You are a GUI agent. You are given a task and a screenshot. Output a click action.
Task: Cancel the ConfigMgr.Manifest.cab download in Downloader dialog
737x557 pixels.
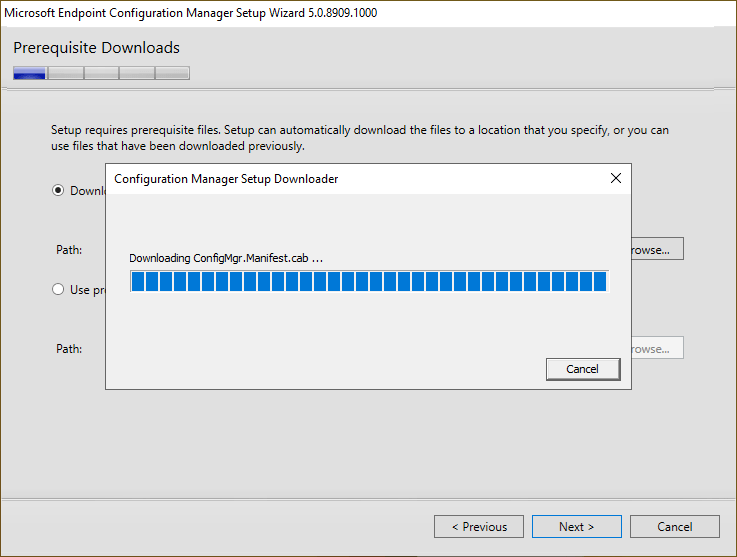[582, 369]
